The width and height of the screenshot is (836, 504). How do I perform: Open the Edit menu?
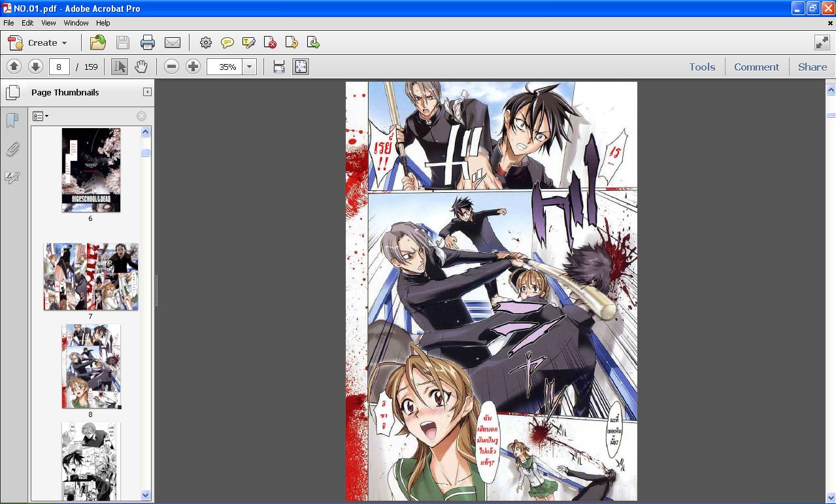(x=27, y=23)
